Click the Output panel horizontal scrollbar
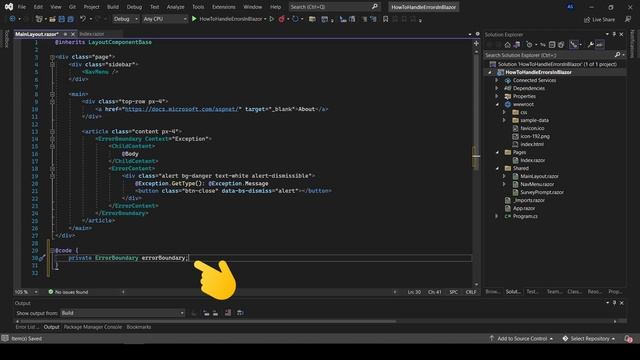This screenshot has height=360, width=640. pos(206,321)
